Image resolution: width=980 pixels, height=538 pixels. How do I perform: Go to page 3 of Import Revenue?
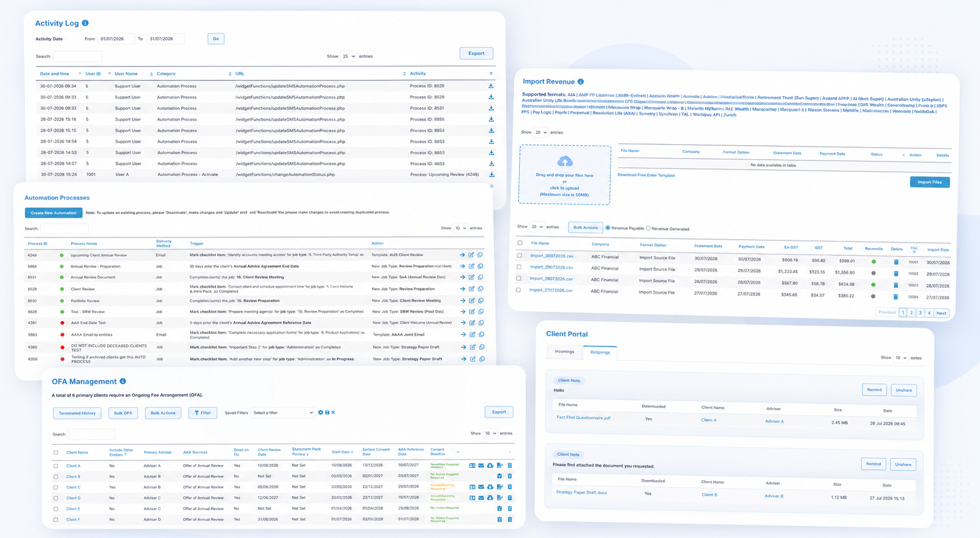click(920, 313)
